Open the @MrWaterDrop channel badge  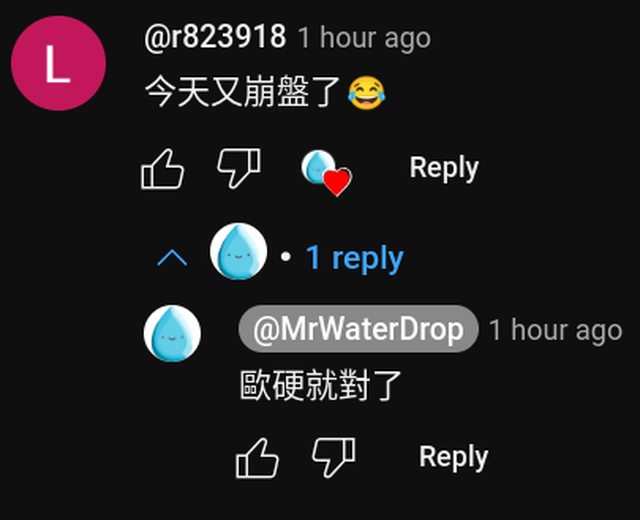358,329
